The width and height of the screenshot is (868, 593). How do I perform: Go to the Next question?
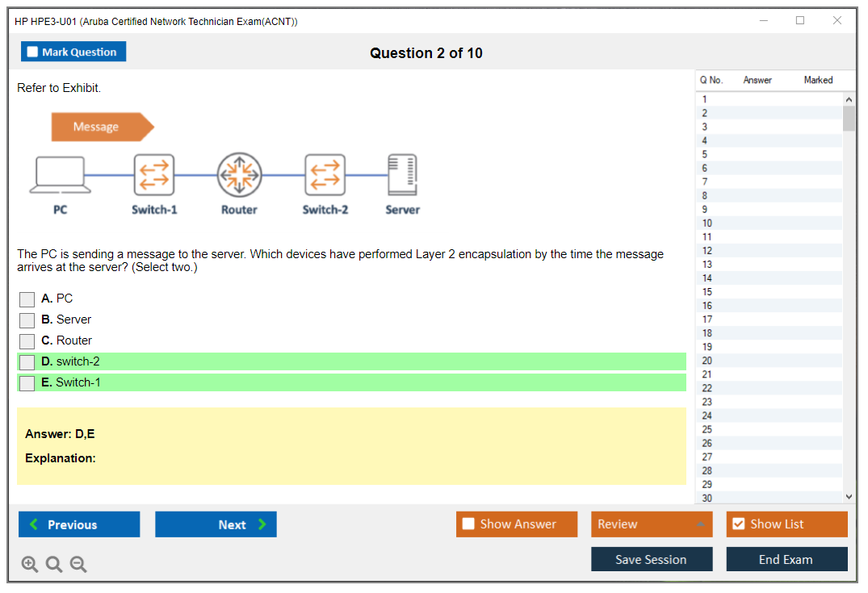216,524
